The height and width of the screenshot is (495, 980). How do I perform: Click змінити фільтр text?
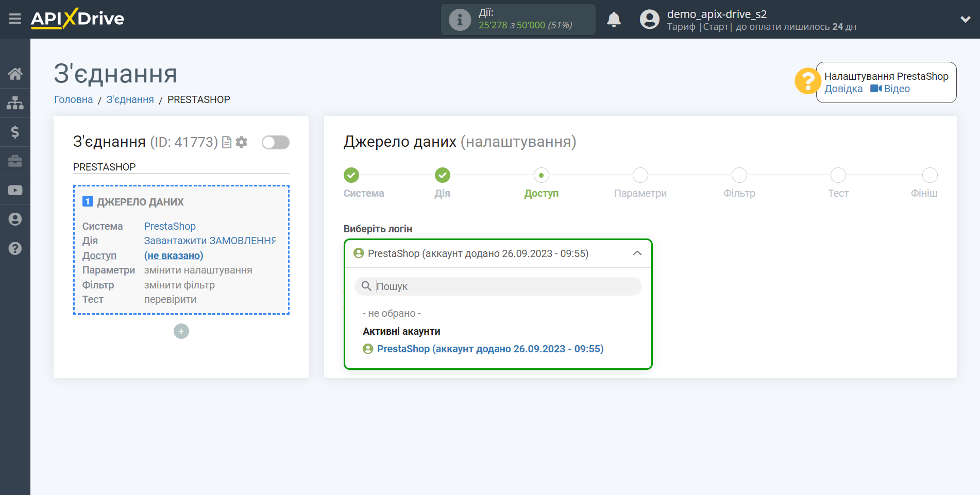[179, 285]
